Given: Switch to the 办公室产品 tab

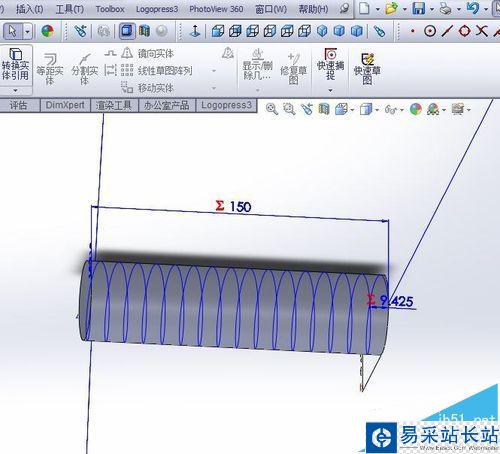Looking at the screenshot, I should [166, 105].
